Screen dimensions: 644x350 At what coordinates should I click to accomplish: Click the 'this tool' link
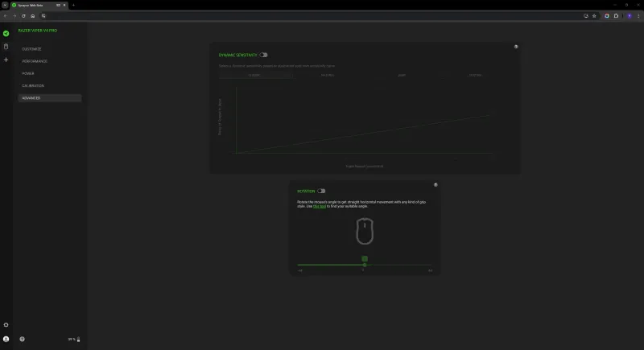[x=319, y=206]
